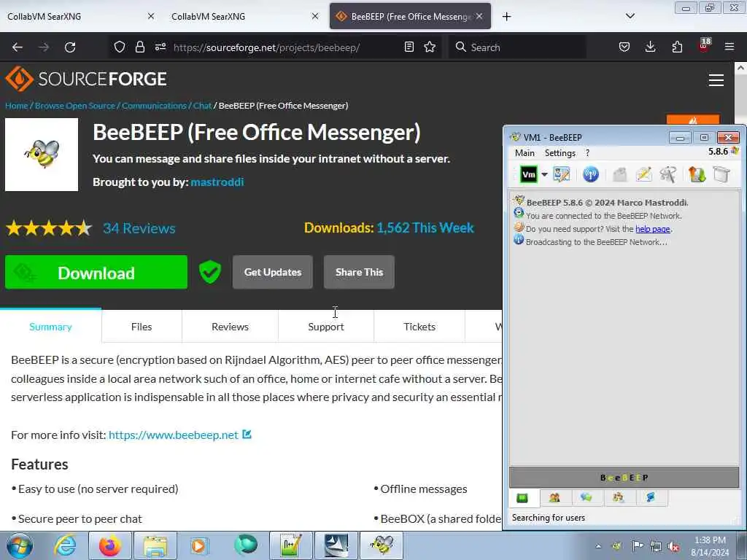
Task: Toggle reader view icon in address bar
Action: (409, 47)
